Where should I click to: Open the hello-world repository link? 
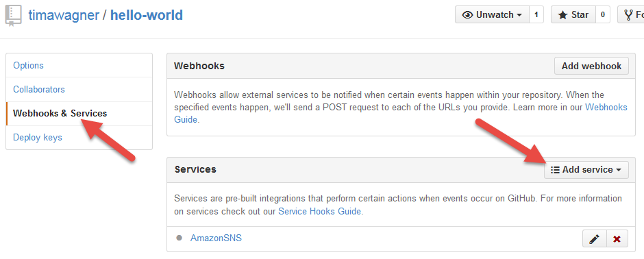click(x=147, y=15)
